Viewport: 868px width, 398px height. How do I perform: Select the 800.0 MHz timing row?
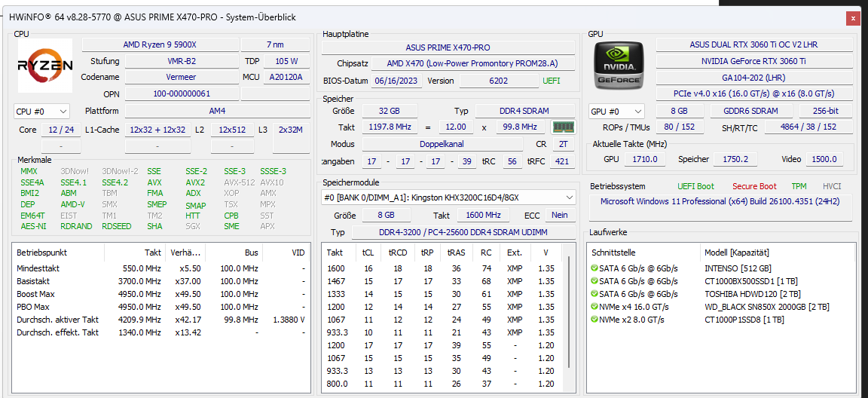(442, 384)
